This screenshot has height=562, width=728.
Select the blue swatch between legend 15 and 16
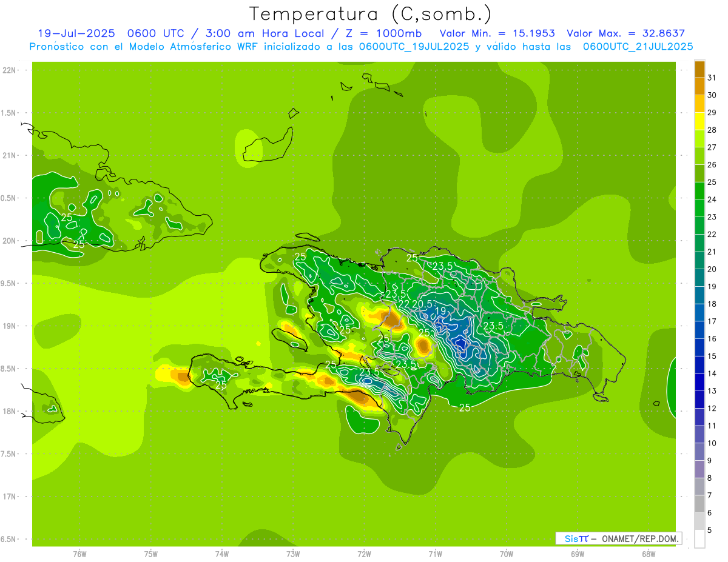(x=699, y=347)
